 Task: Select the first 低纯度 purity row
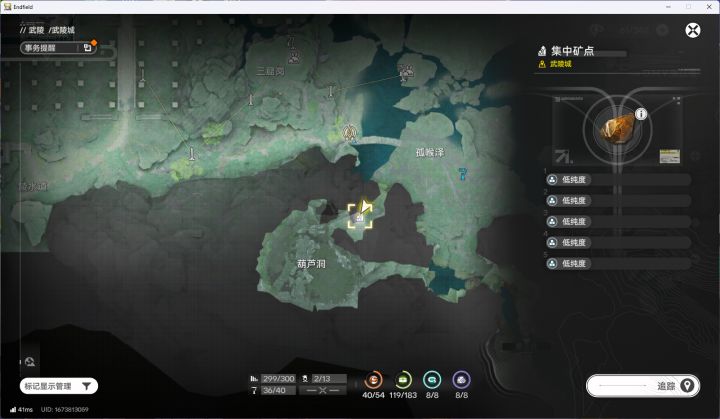point(618,180)
